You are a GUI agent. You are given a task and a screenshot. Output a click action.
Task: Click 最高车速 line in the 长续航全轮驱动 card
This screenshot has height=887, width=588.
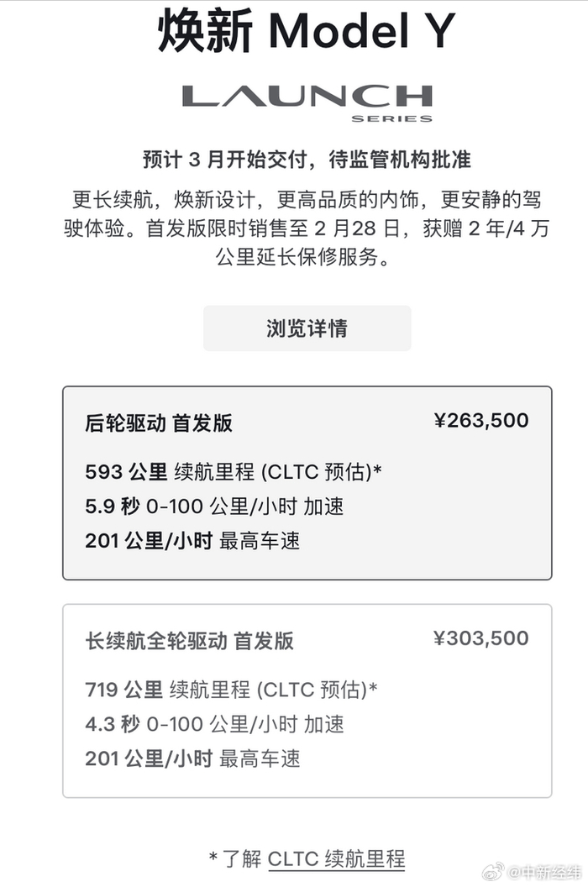tap(192, 759)
